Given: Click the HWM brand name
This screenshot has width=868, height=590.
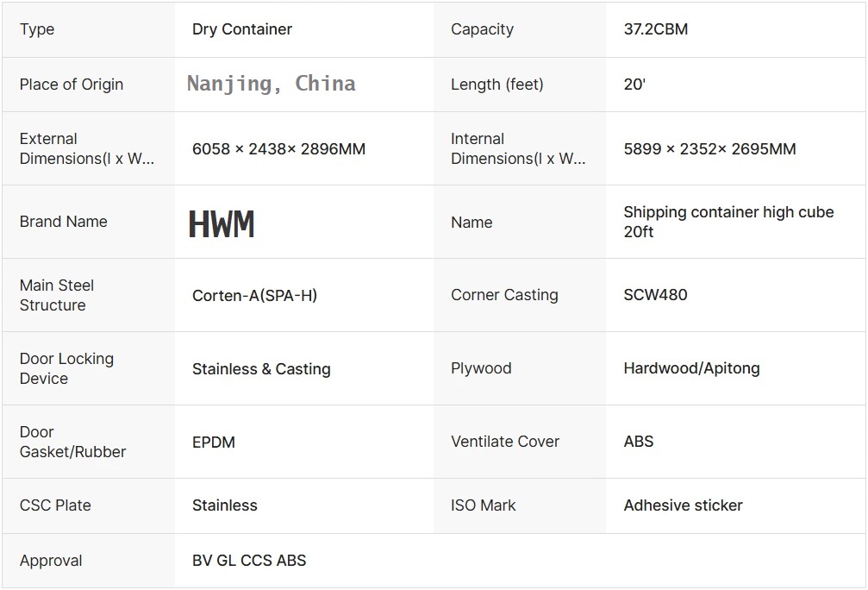Looking at the screenshot, I should pyautogui.click(x=222, y=224).
